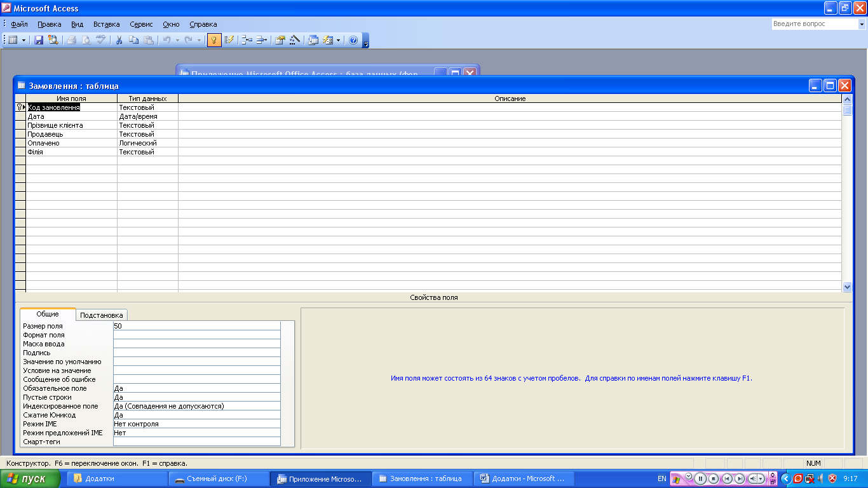
Task: Click the Build wand icon
Action: pyautogui.click(x=294, y=40)
